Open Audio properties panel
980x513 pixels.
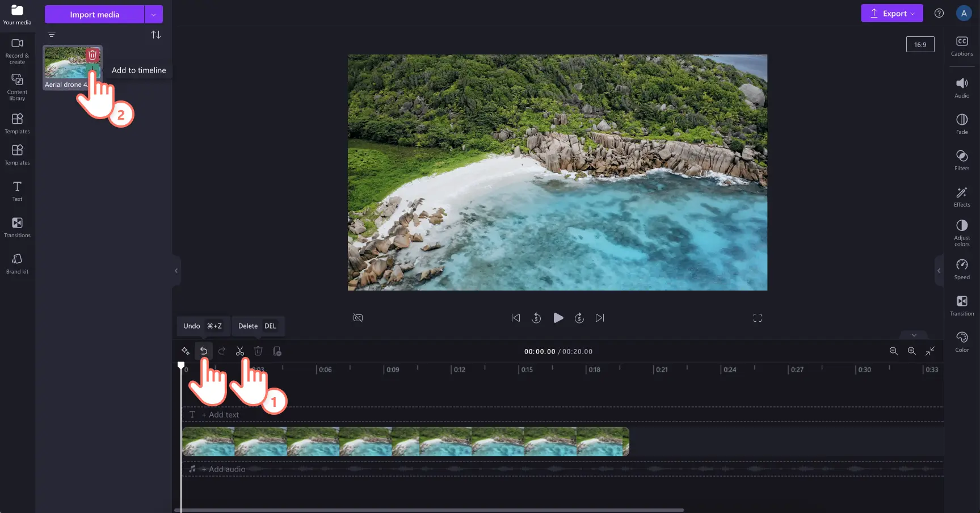pyautogui.click(x=962, y=88)
